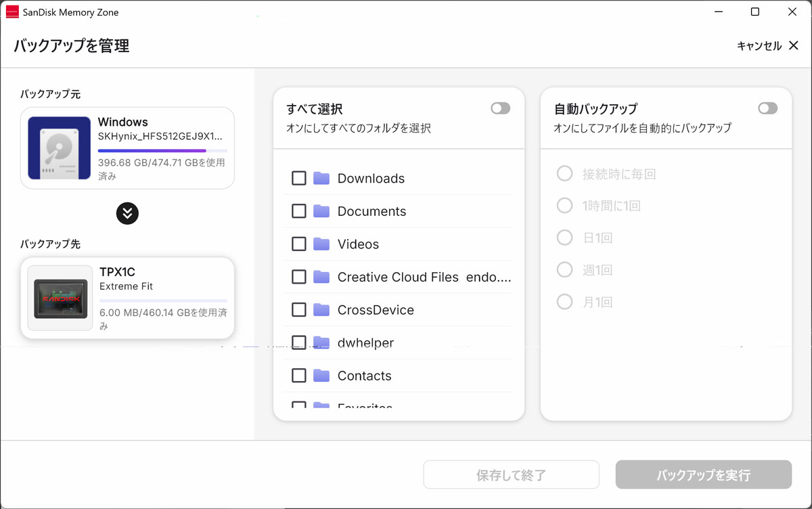Select the 1時間に1回 radio button

click(x=564, y=206)
